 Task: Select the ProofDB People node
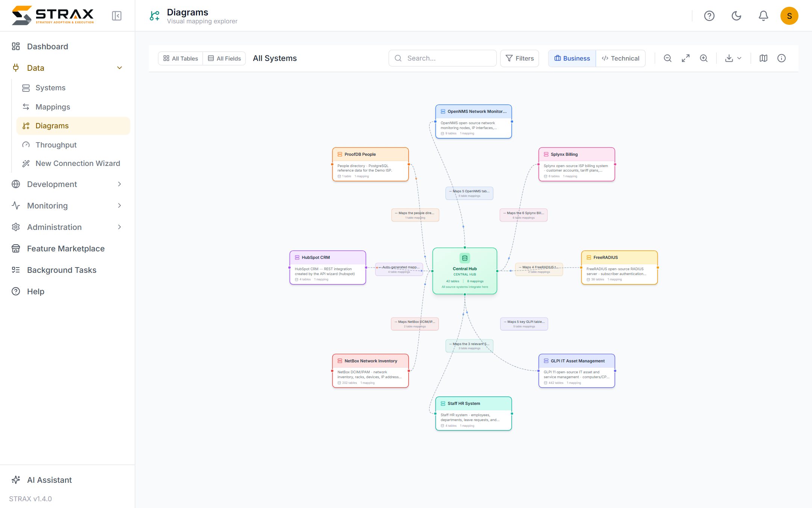click(x=370, y=164)
